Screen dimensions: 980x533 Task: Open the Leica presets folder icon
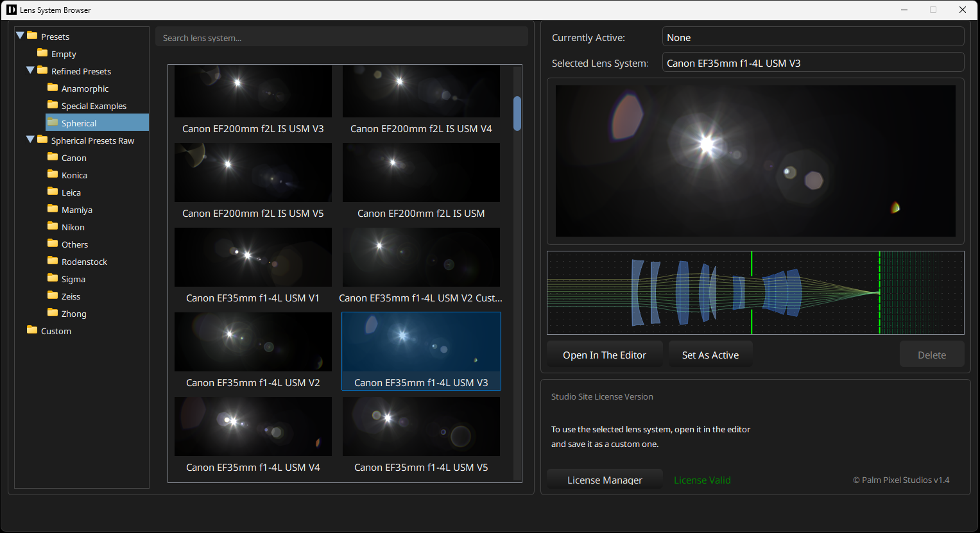click(54, 192)
